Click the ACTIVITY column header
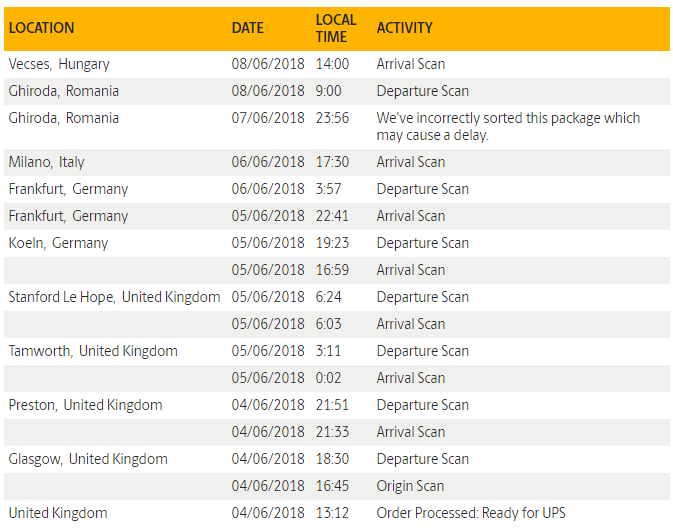Viewport: 673px width, 532px height. [404, 28]
